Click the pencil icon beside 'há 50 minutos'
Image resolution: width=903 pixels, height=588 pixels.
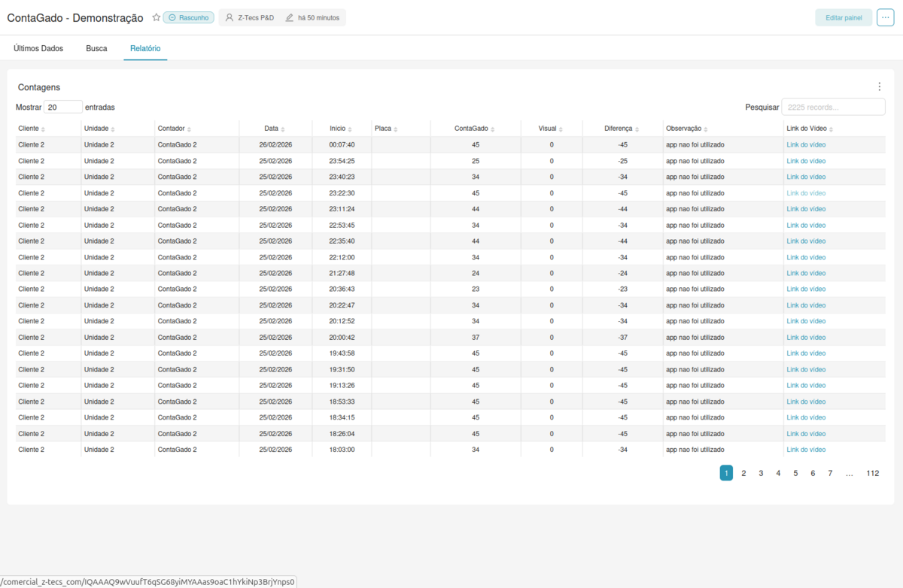tap(290, 17)
